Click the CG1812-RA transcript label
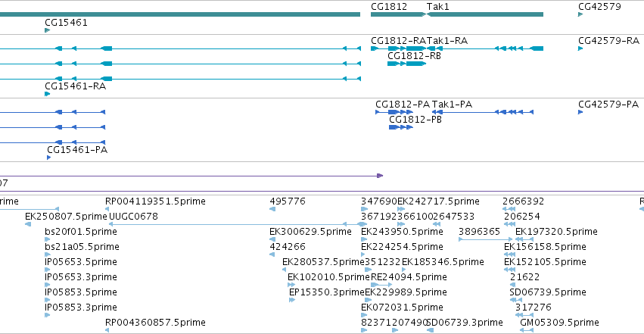This screenshot has height=334, width=644. point(398,41)
